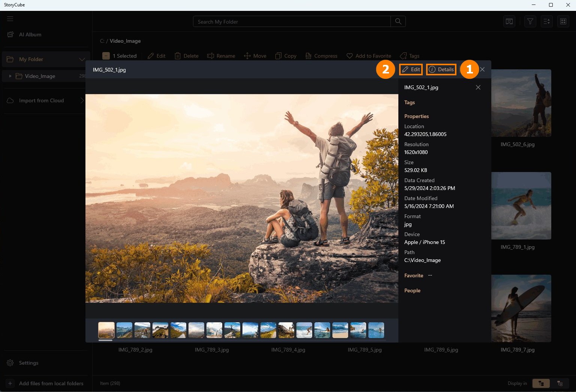
Task: Click the main preview photo of hikers
Action: 242,198
